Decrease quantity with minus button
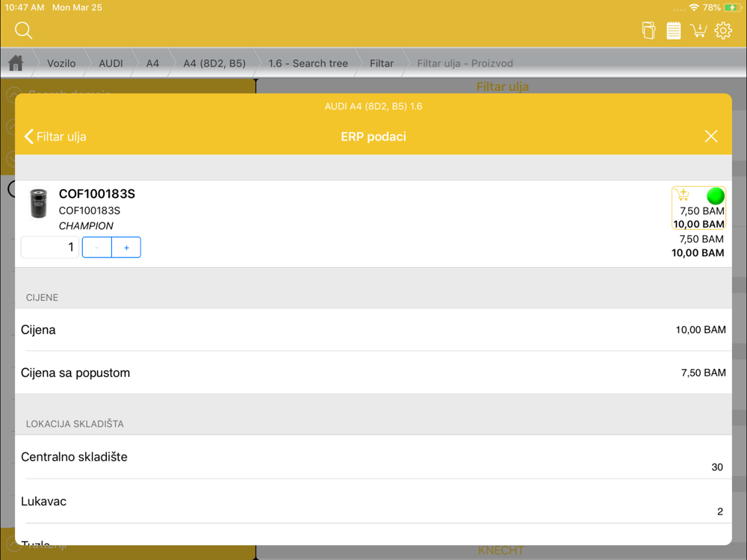Viewport: 747px width, 560px height. click(x=96, y=248)
